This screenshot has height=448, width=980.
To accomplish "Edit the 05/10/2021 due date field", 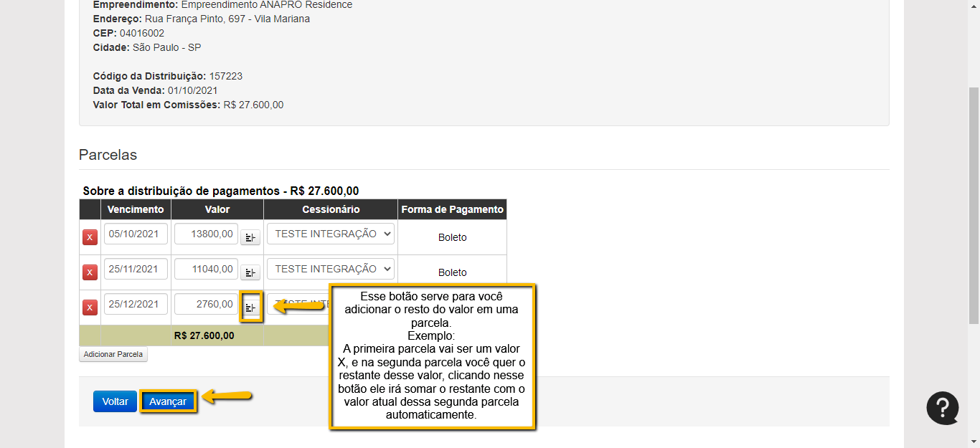I will tap(136, 234).
